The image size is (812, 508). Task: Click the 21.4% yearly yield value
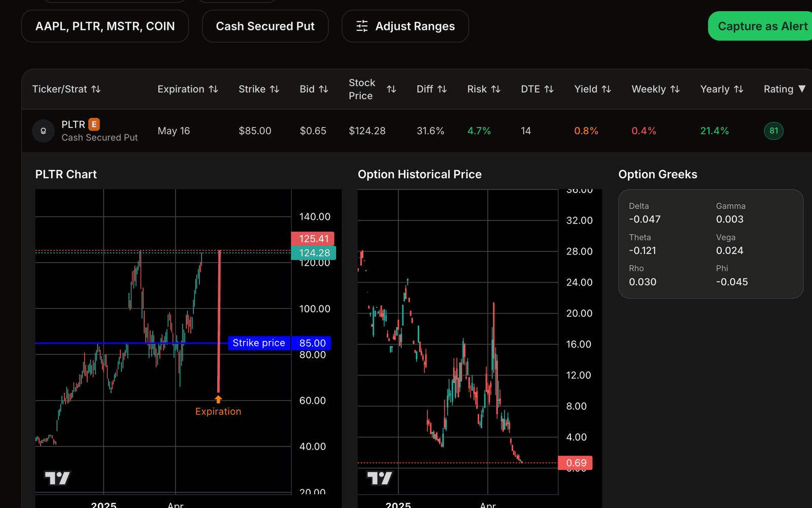(x=714, y=131)
